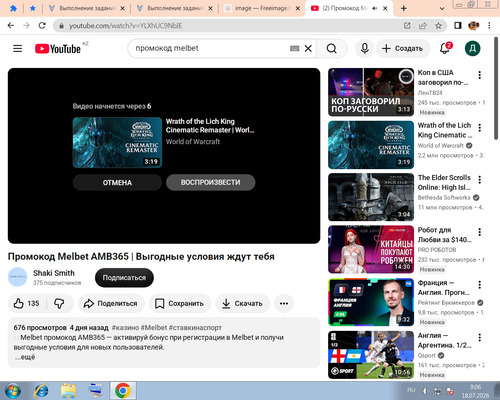The width and height of the screenshot is (500, 400).
Task: Open the on-screen keyboard icon in search
Action: click(294, 49)
